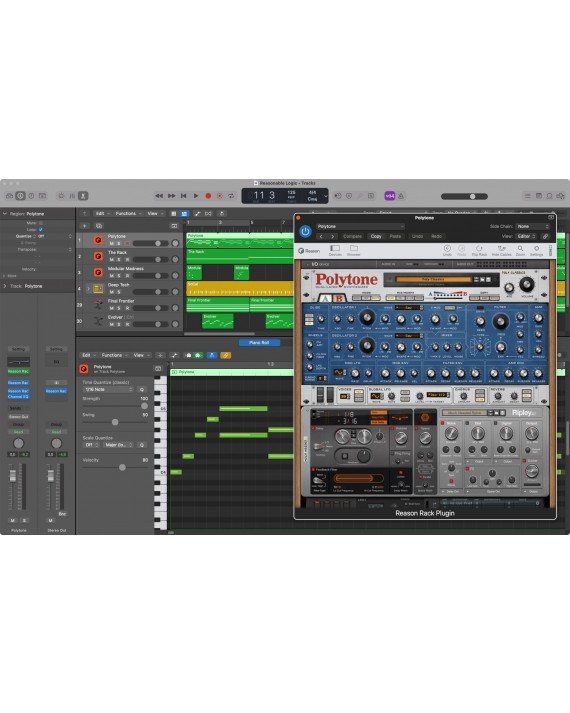Open the Piano Roll View menu
The image size is (570, 713).
pyautogui.click(x=140, y=355)
